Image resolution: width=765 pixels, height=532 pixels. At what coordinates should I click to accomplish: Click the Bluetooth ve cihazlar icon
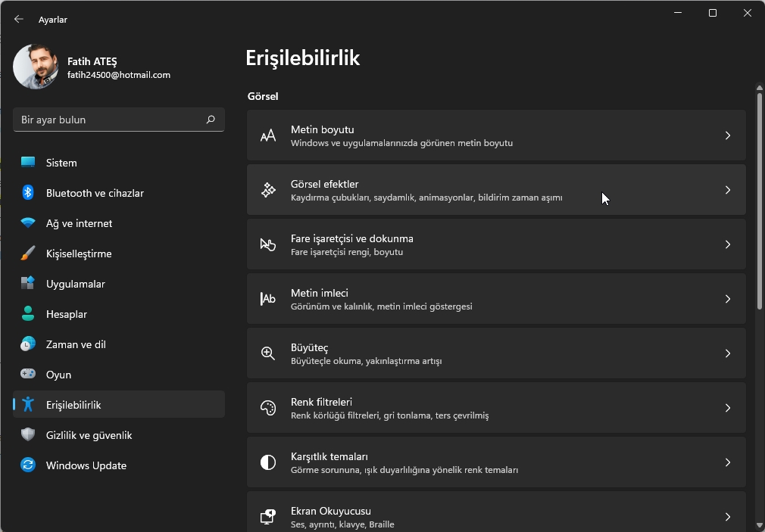point(28,193)
